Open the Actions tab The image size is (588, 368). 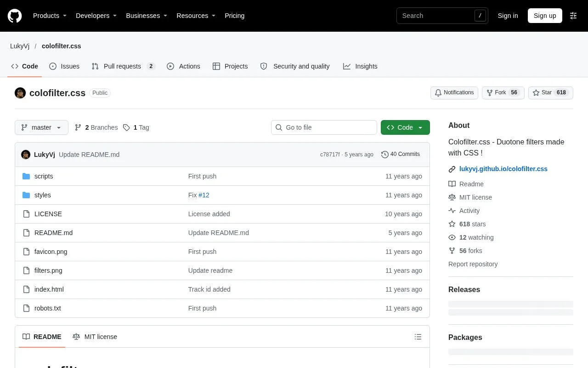coord(183,66)
